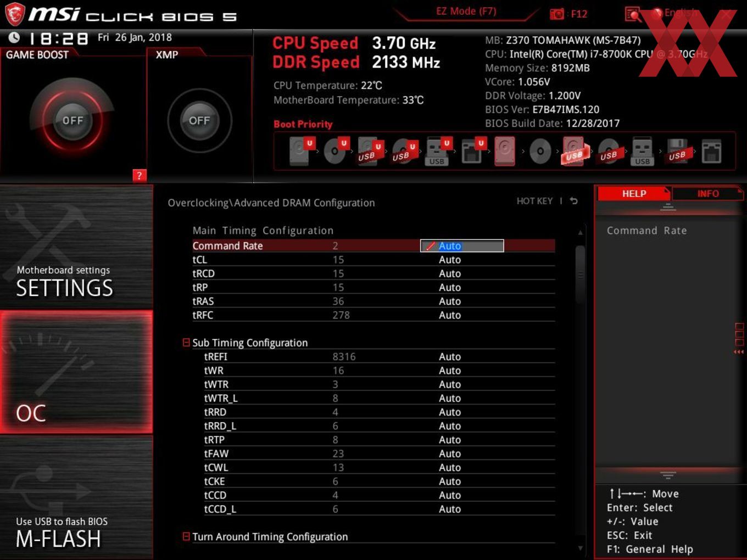Select the tWTR row label

[x=216, y=384]
